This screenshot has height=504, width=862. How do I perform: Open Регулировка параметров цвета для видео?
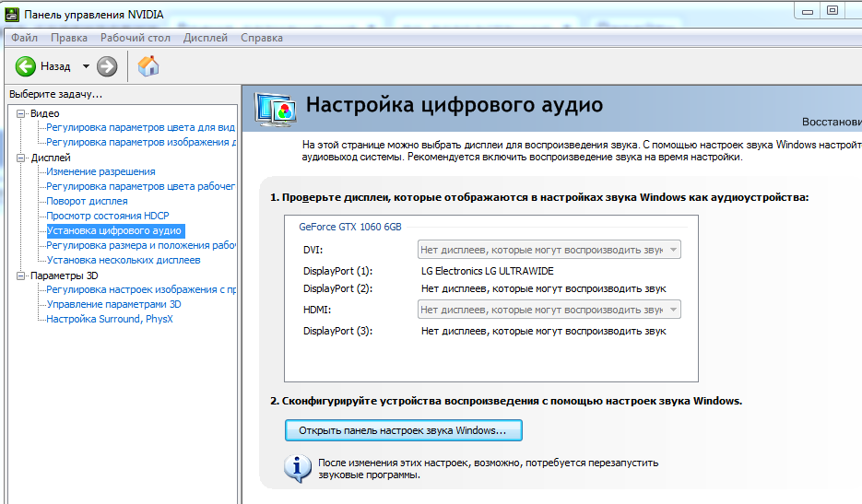pos(141,127)
